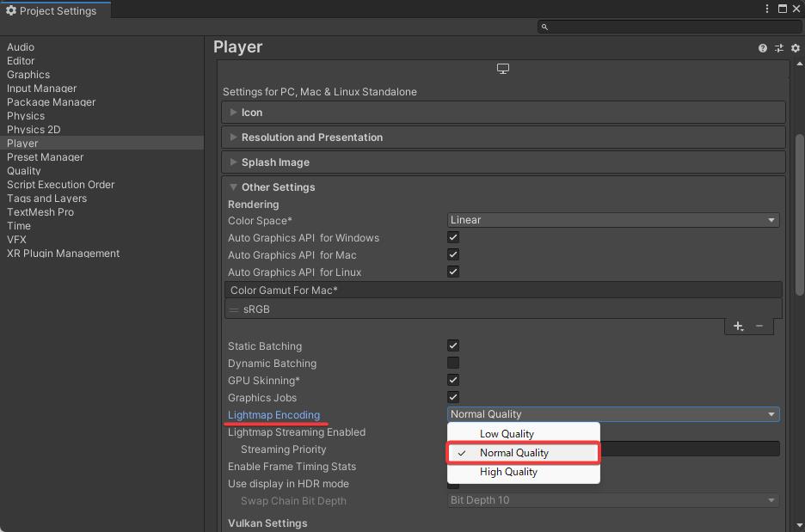This screenshot has height=532, width=805.
Task: Open the Player help documentation icon
Action: pyautogui.click(x=762, y=48)
